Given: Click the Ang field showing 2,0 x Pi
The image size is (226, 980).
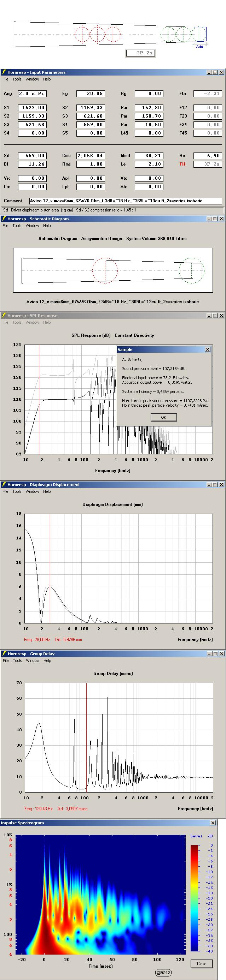Looking at the screenshot, I should (x=33, y=94).
